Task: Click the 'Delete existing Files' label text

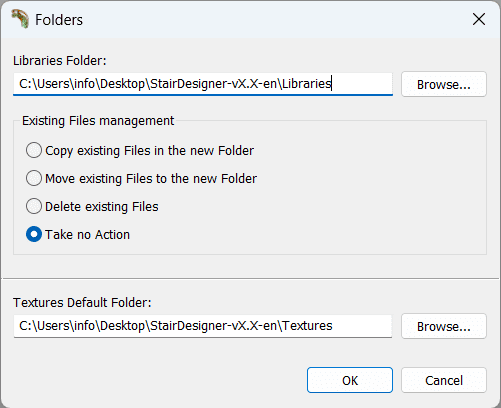Action: coord(102,206)
